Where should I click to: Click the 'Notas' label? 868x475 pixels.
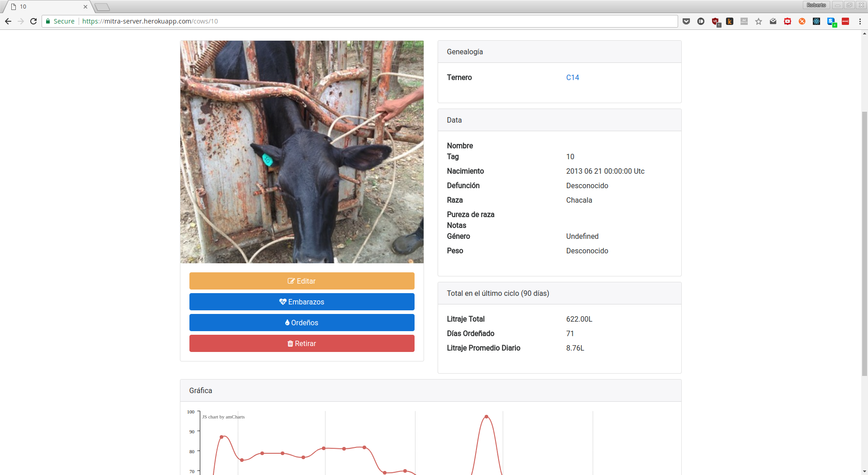click(456, 225)
